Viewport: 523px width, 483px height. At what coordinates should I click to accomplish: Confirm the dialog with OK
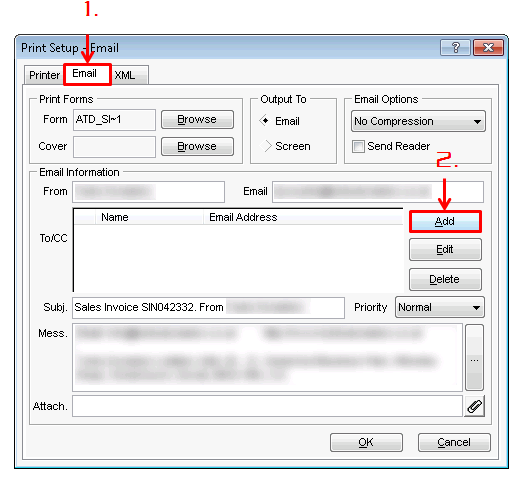(366, 442)
